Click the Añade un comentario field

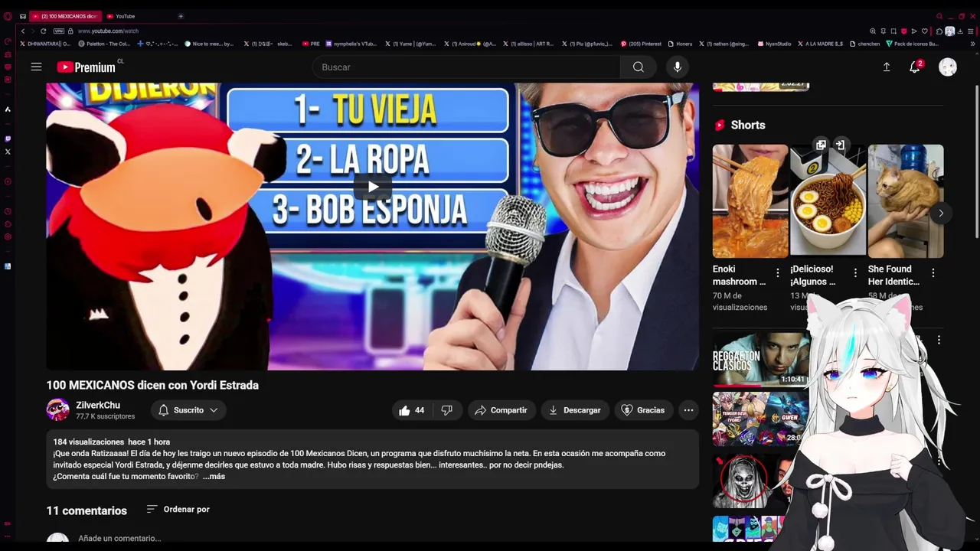119,538
